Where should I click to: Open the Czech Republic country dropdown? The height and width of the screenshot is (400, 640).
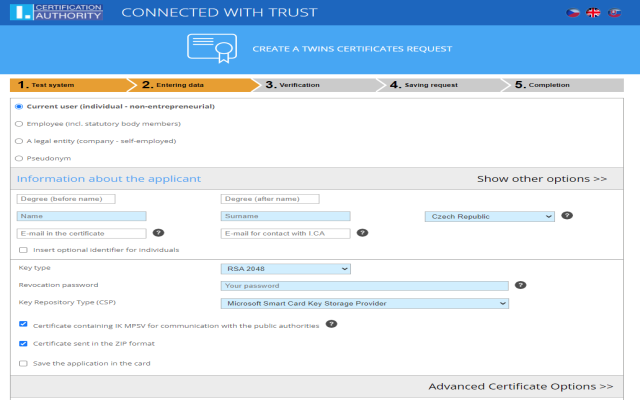[x=489, y=216]
